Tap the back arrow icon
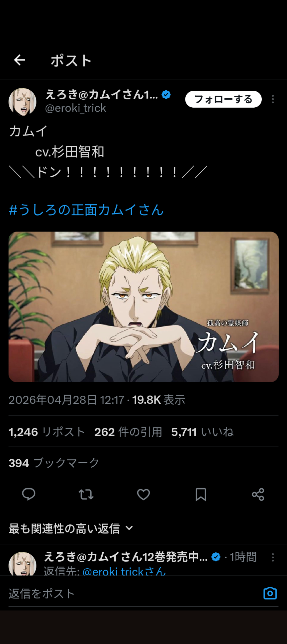This screenshot has width=287, height=644. click(20, 60)
